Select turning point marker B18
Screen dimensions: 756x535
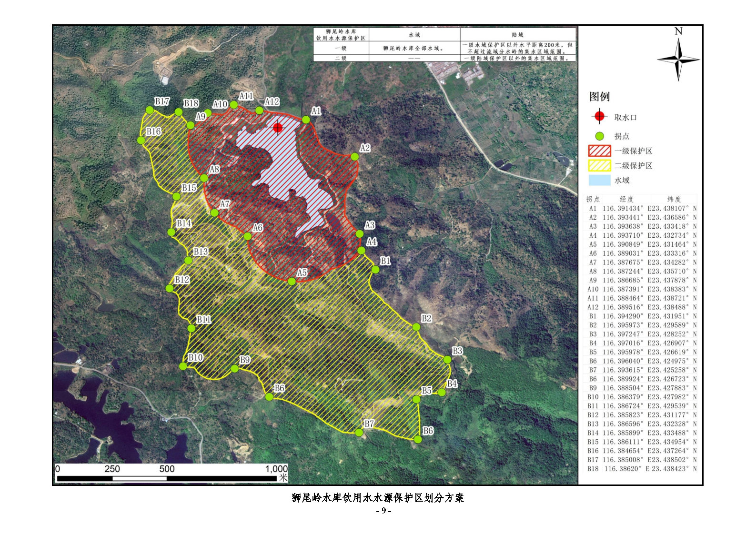coord(179,112)
